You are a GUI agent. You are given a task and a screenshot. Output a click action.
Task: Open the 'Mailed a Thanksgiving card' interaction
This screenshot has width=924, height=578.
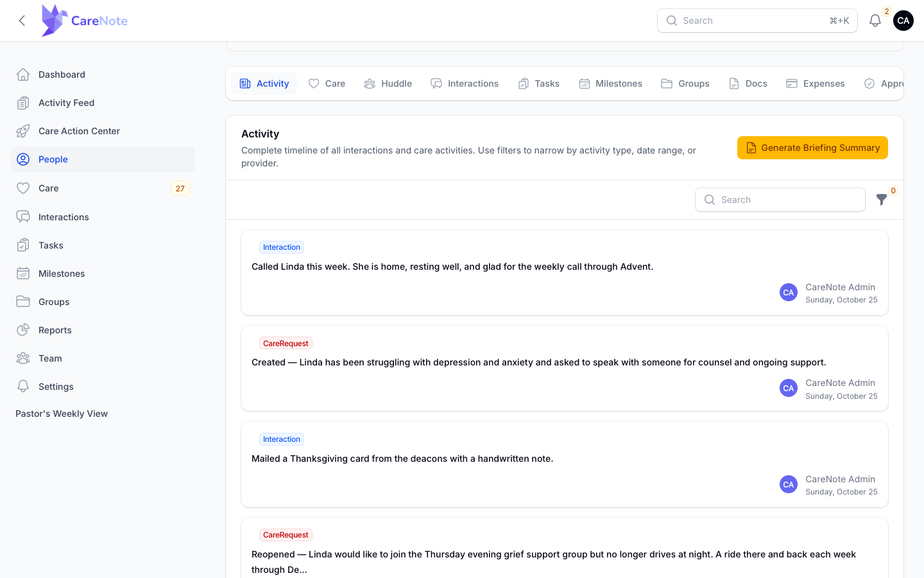565,464
